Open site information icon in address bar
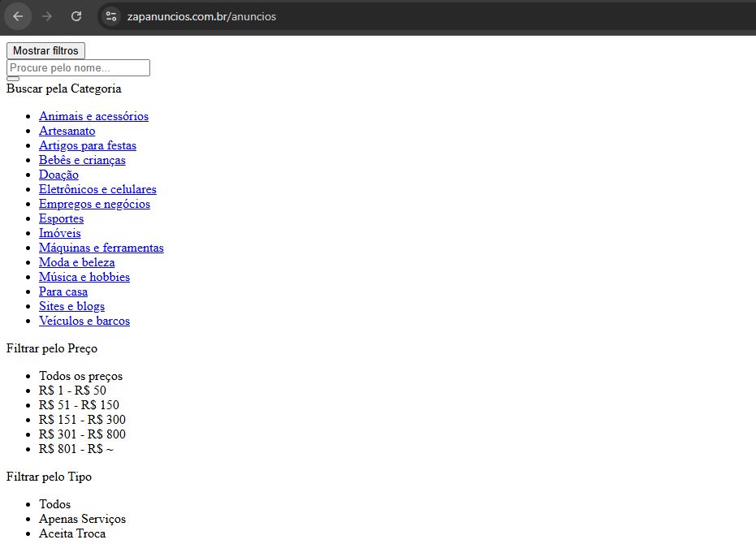Image resolution: width=756 pixels, height=544 pixels. coord(111,16)
